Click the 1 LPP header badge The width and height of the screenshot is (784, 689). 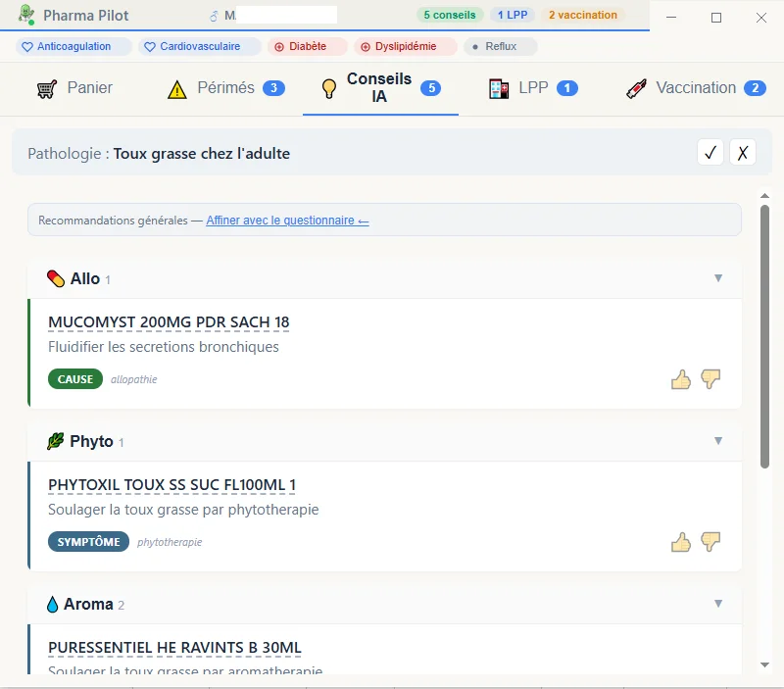[513, 15]
